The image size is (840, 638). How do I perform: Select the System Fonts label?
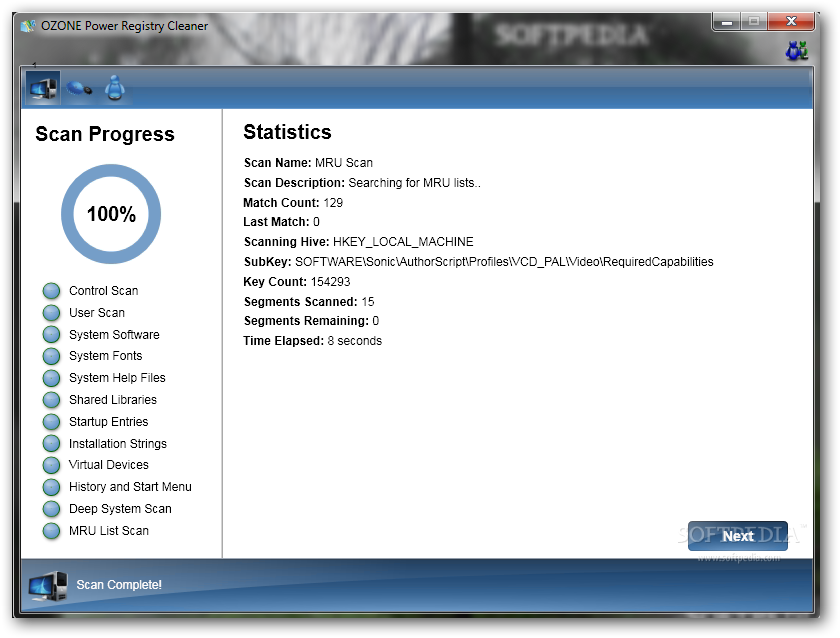[x=106, y=356]
